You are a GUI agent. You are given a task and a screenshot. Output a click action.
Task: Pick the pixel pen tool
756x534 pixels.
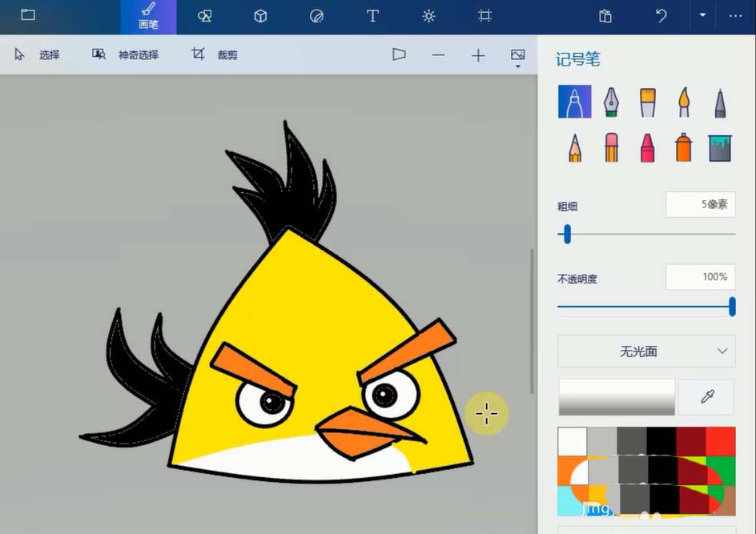(720, 102)
